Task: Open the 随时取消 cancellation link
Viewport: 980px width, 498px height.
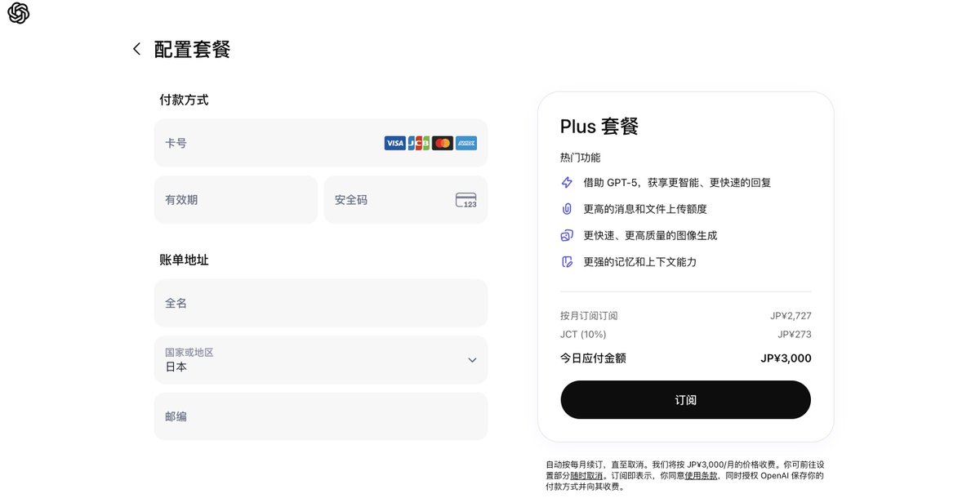Action: pyautogui.click(x=586, y=474)
